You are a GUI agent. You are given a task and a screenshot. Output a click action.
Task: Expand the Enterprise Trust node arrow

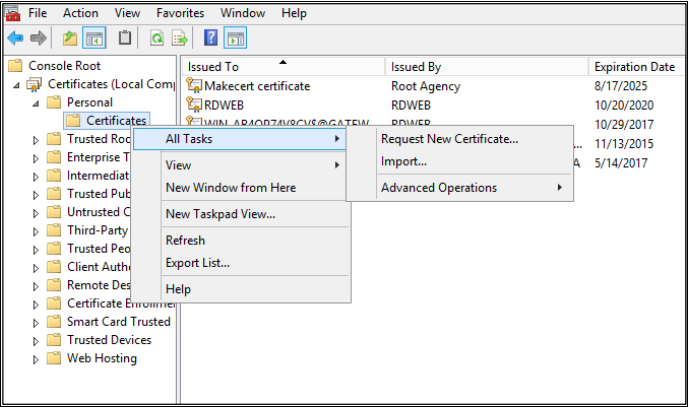point(36,158)
